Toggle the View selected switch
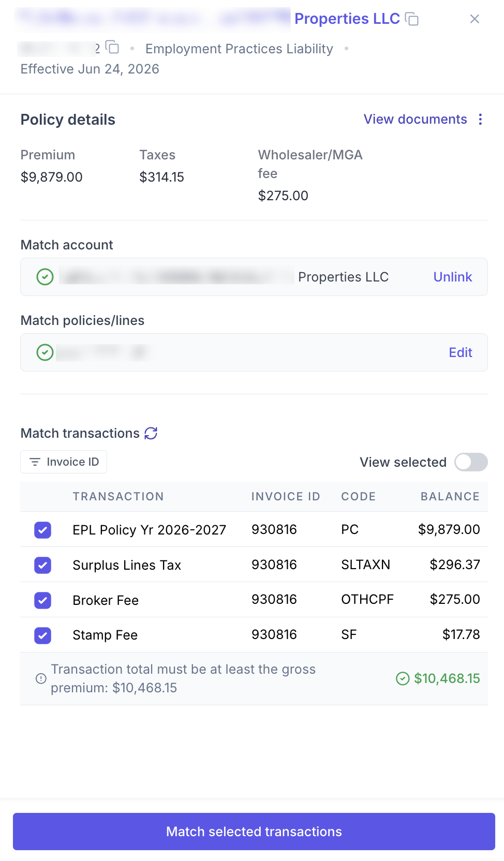504x861 pixels. [x=471, y=462]
